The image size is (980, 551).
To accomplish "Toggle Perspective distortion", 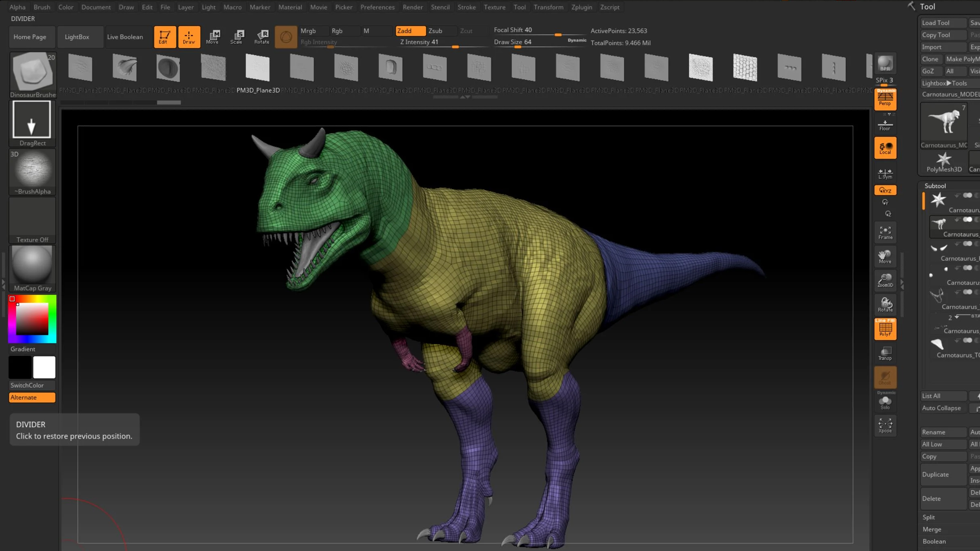I will tap(885, 99).
